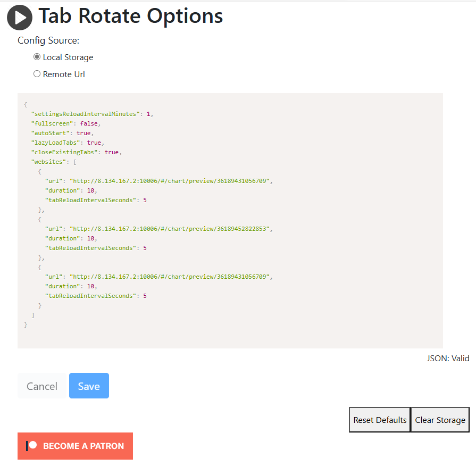The width and height of the screenshot is (476, 466).
Task: Click the last tabReloadIntervalSeconds value
Action: pyautogui.click(x=145, y=296)
